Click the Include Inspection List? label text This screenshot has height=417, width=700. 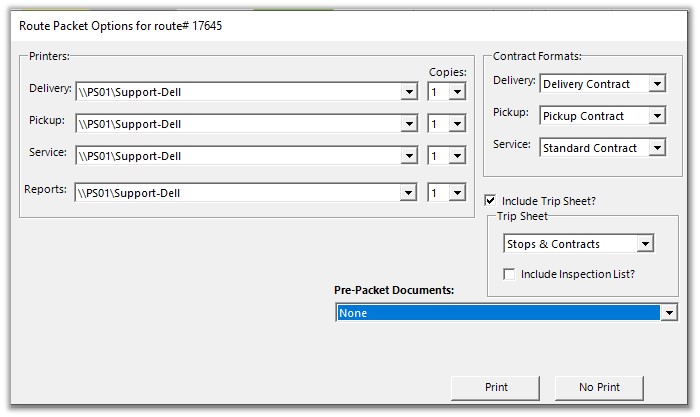click(578, 274)
